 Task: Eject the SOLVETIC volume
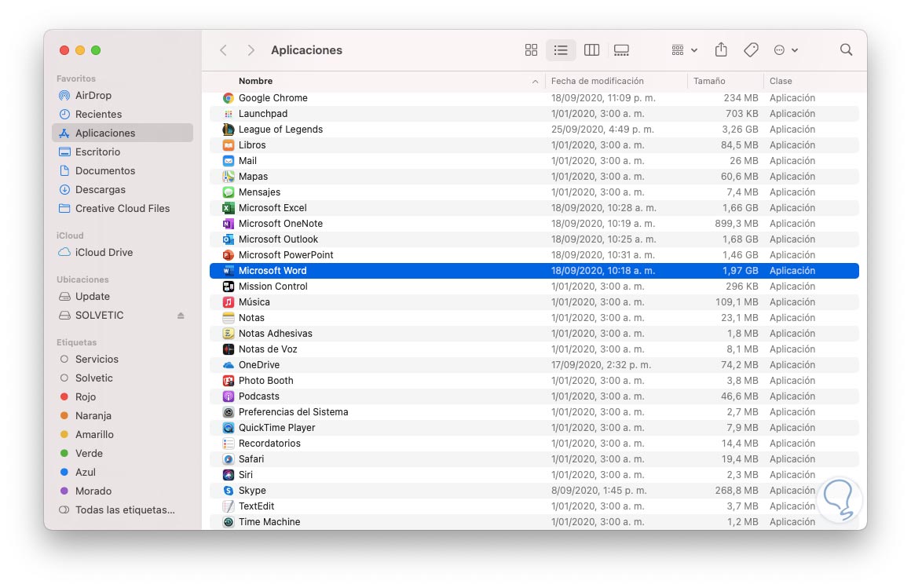point(181,316)
